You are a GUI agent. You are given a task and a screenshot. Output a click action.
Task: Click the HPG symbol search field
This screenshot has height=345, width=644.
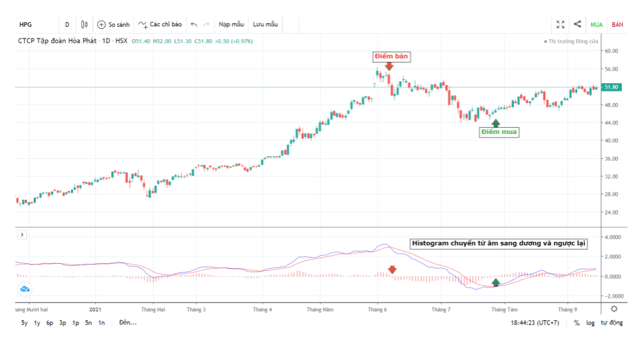tap(36, 25)
